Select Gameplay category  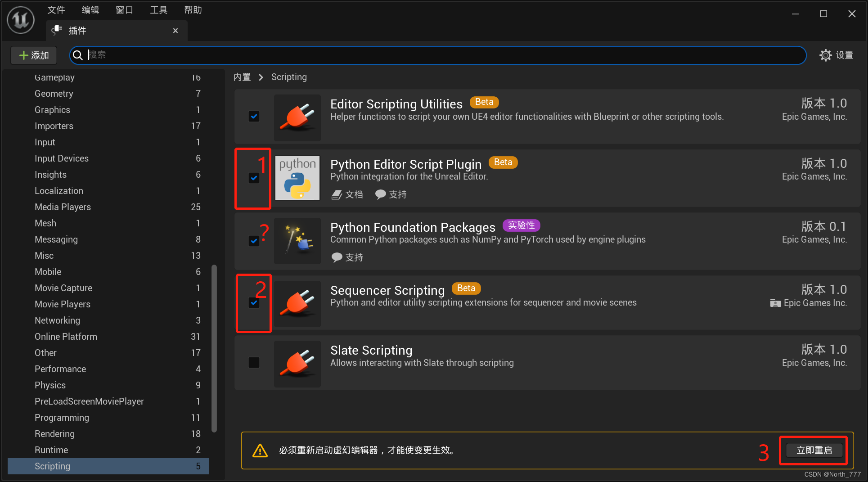[108, 77]
